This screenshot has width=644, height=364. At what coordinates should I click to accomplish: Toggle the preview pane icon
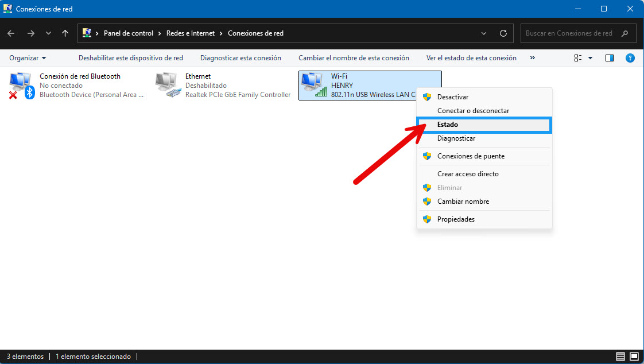[610, 58]
